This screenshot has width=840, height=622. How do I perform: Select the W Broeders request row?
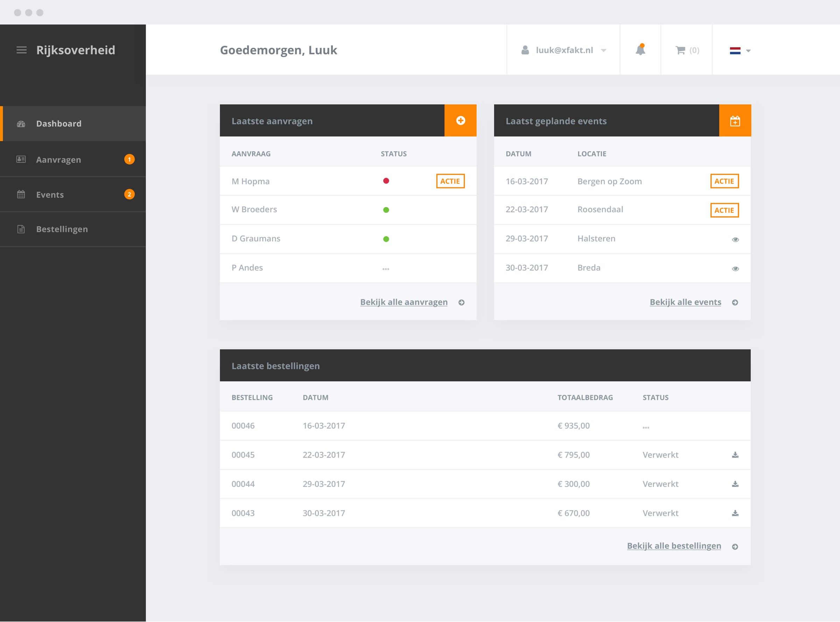(x=254, y=209)
